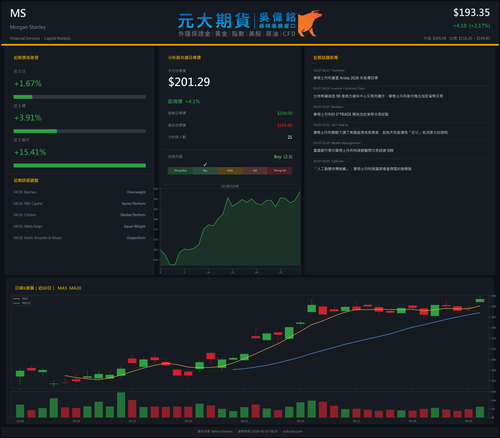
Task: Click the +15.41% one-month performance value
Action: [30, 152]
